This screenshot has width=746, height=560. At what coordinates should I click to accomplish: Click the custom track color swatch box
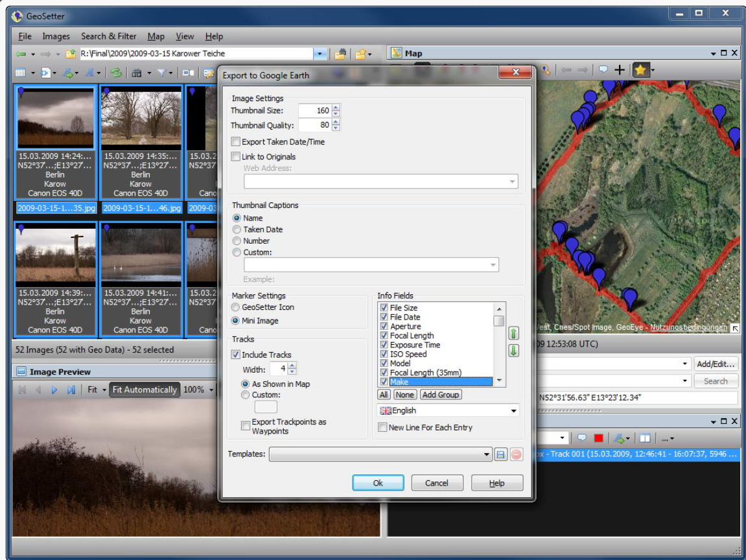[x=266, y=407]
